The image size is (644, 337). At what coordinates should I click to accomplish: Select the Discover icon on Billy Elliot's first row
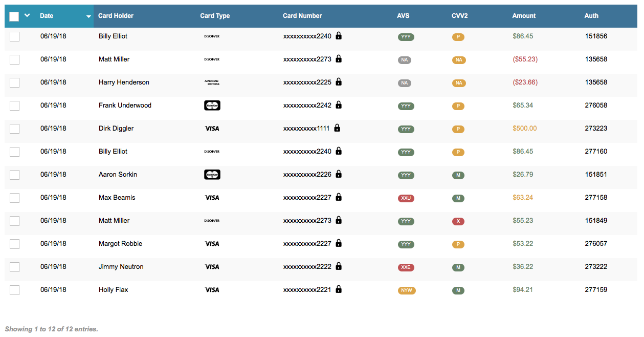(x=212, y=36)
